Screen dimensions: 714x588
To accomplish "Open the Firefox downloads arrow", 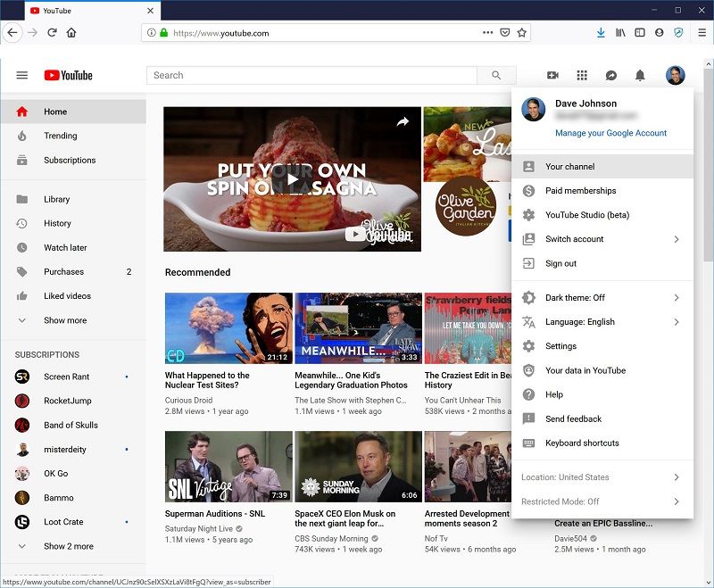I will click(601, 32).
